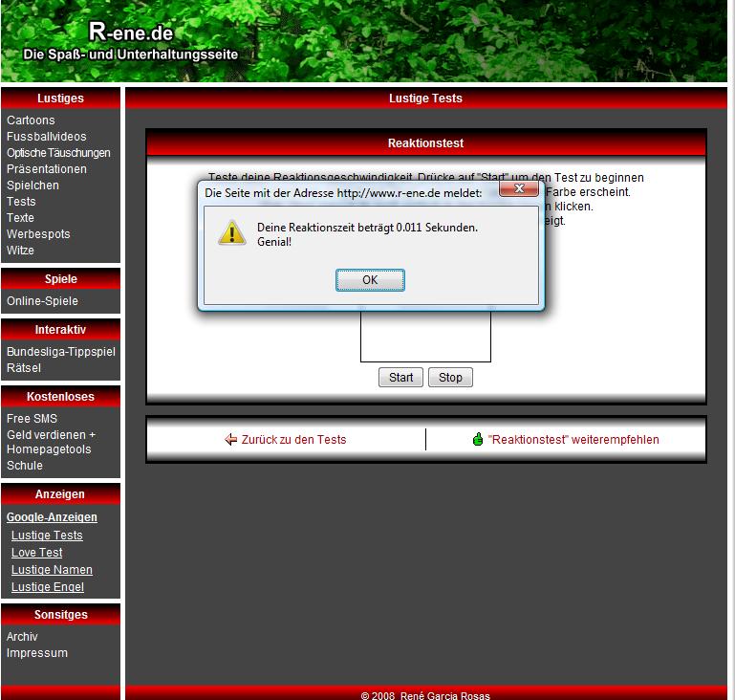The width and height of the screenshot is (735, 700).
Task: Visit the Bundesliga-Tippspiel page
Action: pyautogui.click(x=60, y=352)
